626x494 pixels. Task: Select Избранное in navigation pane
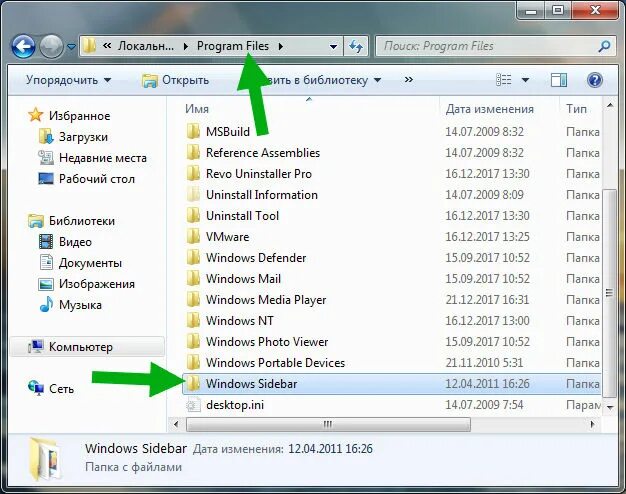(79, 116)
